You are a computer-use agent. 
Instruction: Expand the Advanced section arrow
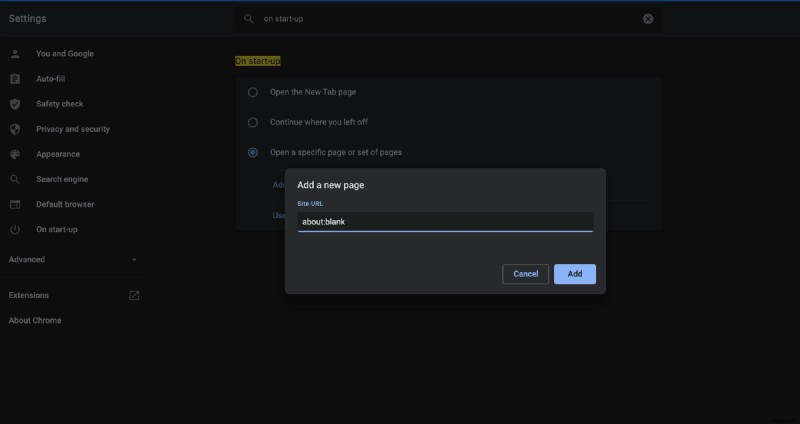point(134,260)
